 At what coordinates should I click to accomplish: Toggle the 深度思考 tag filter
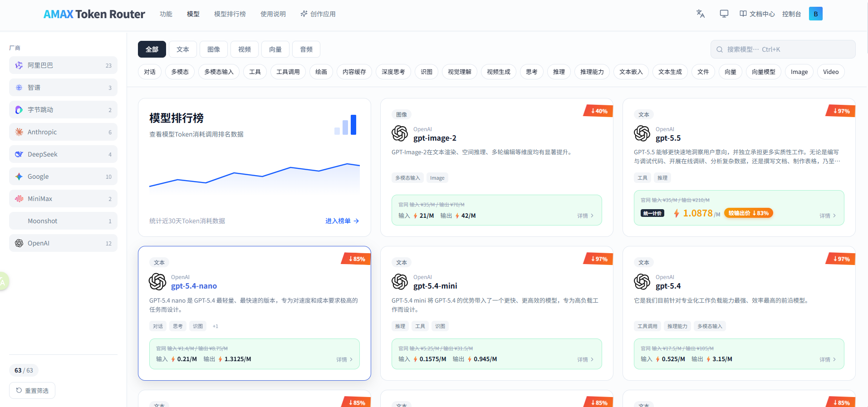[393, 72]
